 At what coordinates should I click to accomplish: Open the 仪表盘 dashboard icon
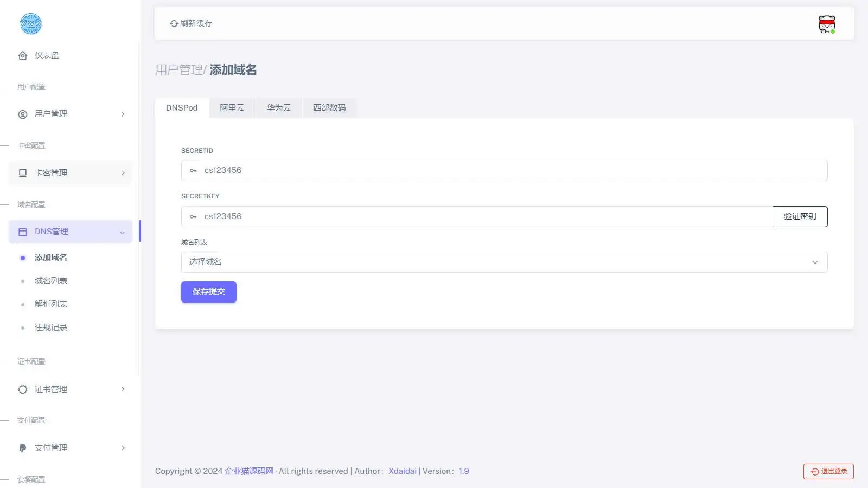[x=23, y=55]
